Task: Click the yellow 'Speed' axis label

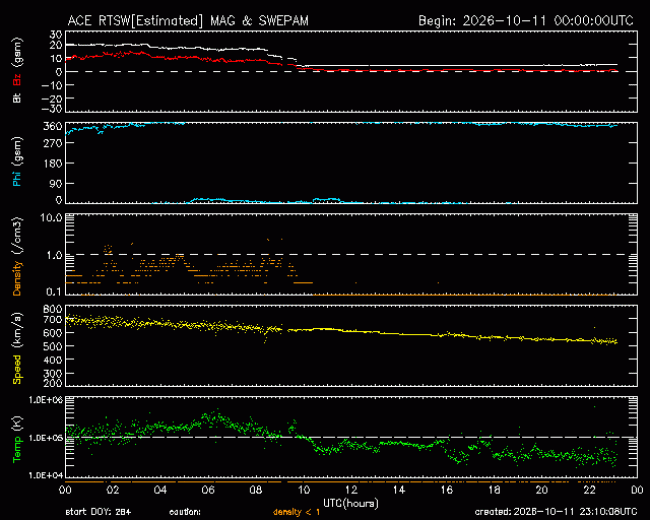Action: point(17,369)
